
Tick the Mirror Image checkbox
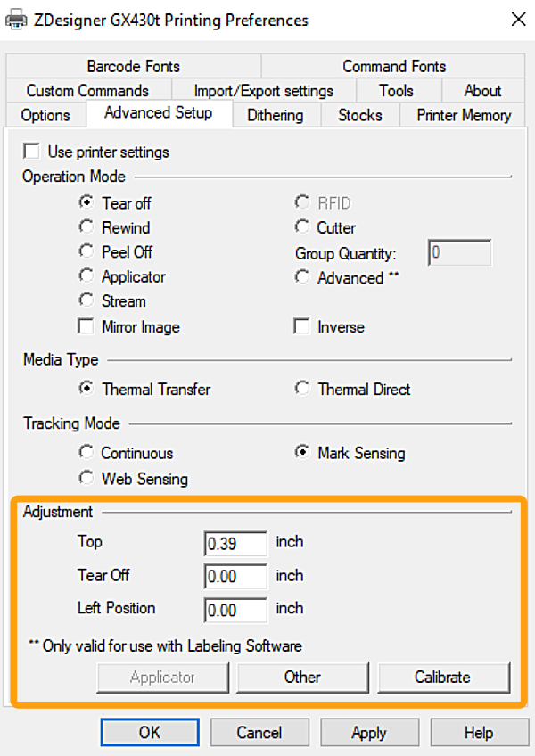click(x=86, y=326)
